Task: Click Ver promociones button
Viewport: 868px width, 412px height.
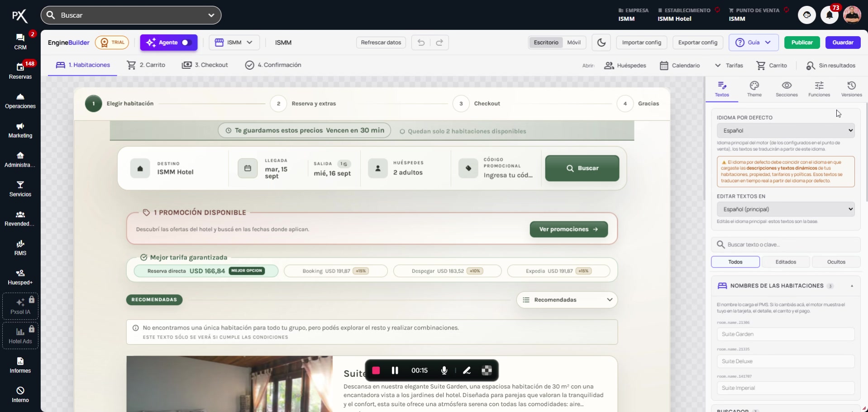Action: pos(568,229)
